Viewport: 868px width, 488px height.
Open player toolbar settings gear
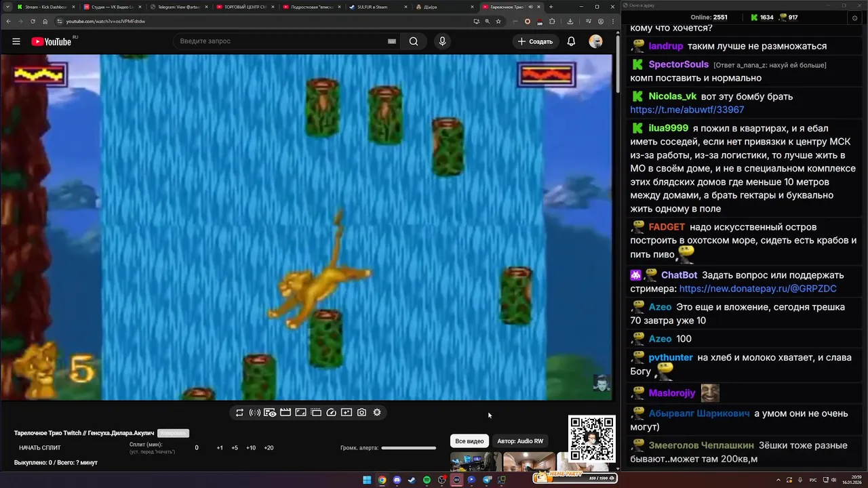point(377,412)
